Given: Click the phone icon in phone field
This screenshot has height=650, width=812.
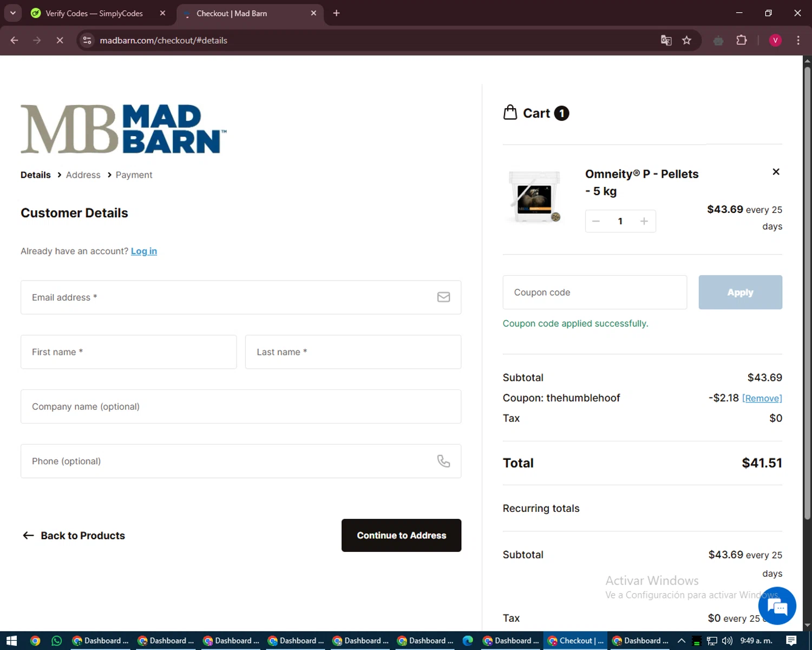Looking at the screenshot, I should (443, 461).
